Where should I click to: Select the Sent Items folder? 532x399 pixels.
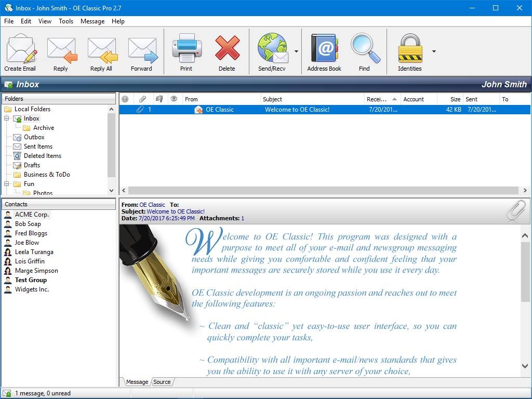click(x=38, y=147)
